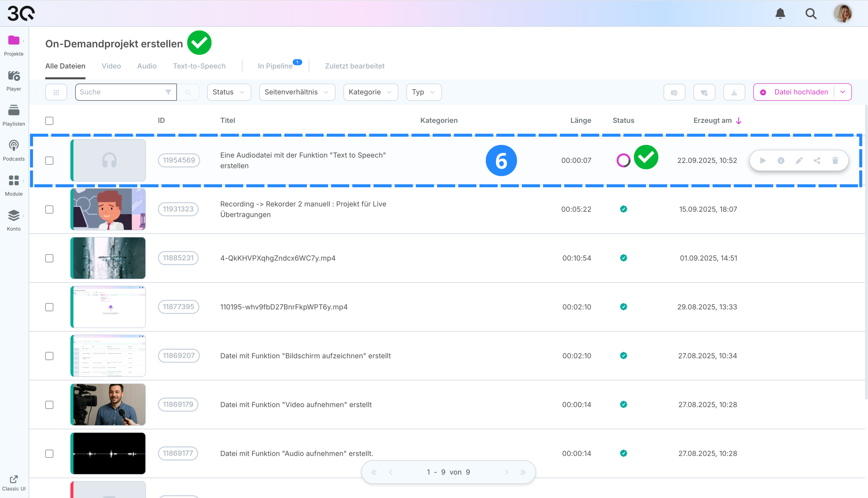Open Podcasts in the sidebar
Image resolution: width=868 pixels, height=498 pixels.
tap(14, 151)
